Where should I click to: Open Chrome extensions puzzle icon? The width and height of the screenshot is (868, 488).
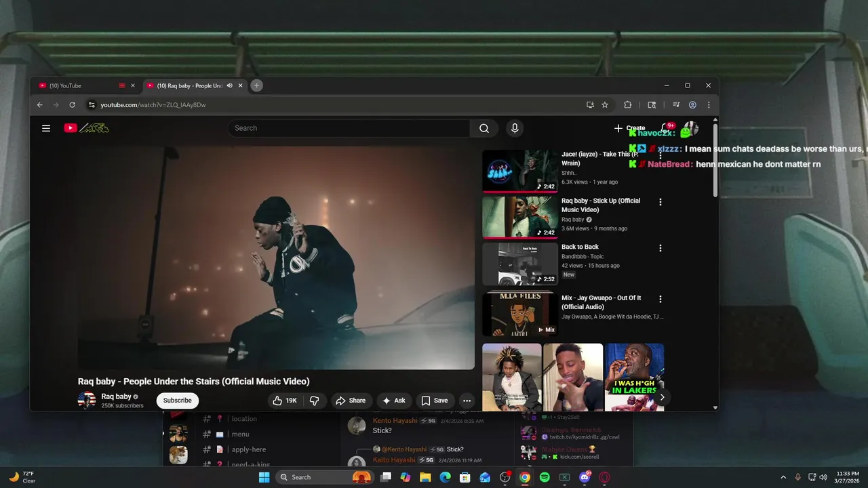pyautogui.click(x=627, y=105)
